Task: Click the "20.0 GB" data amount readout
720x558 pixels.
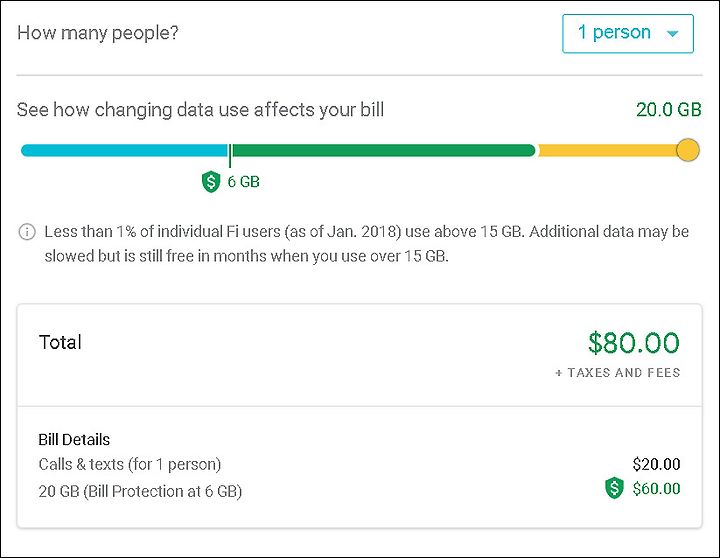Action: [669, 110]
